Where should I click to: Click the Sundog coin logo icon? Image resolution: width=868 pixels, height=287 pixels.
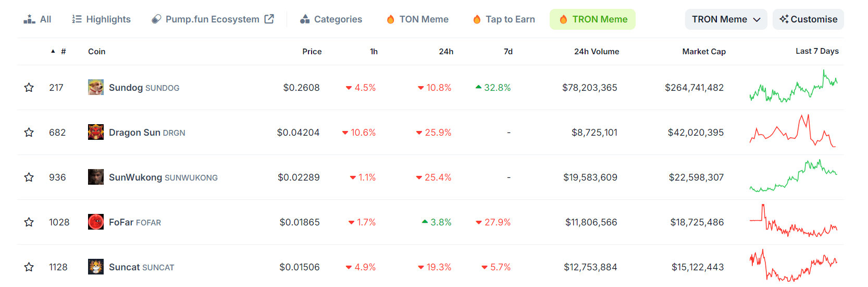pyautogui.click(x=96, y=87)
